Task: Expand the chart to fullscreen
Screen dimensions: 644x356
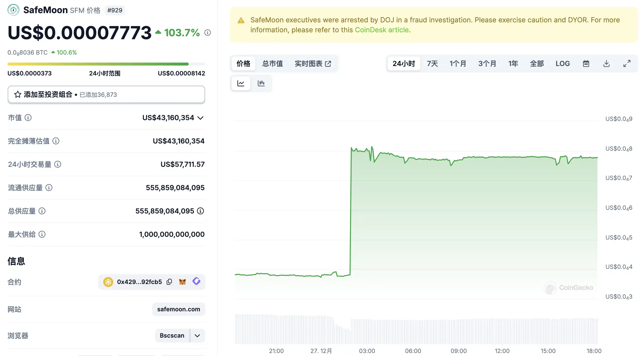Action: click(x=627, y=64)
